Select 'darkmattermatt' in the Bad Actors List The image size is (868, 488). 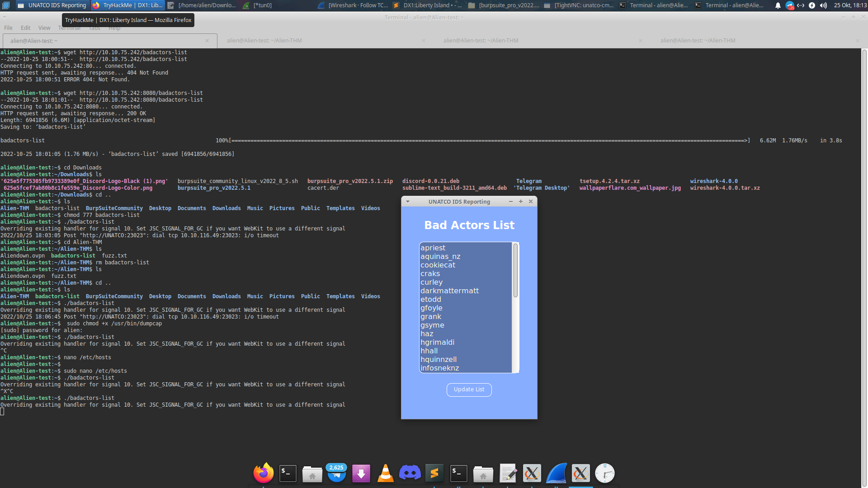click(x=449, y=291)
